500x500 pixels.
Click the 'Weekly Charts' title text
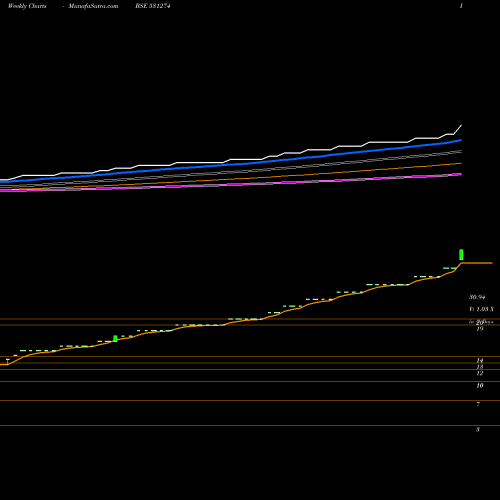[x=27, y=6]
